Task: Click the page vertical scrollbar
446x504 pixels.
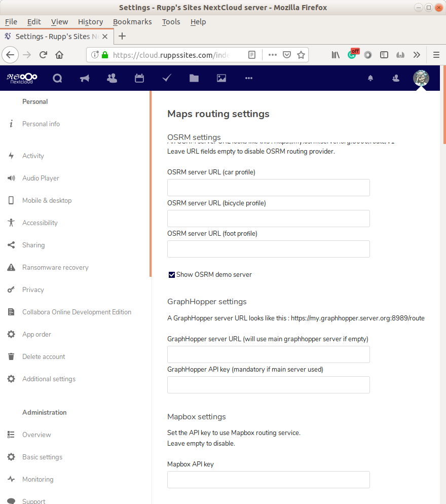Action: [444, 105]
